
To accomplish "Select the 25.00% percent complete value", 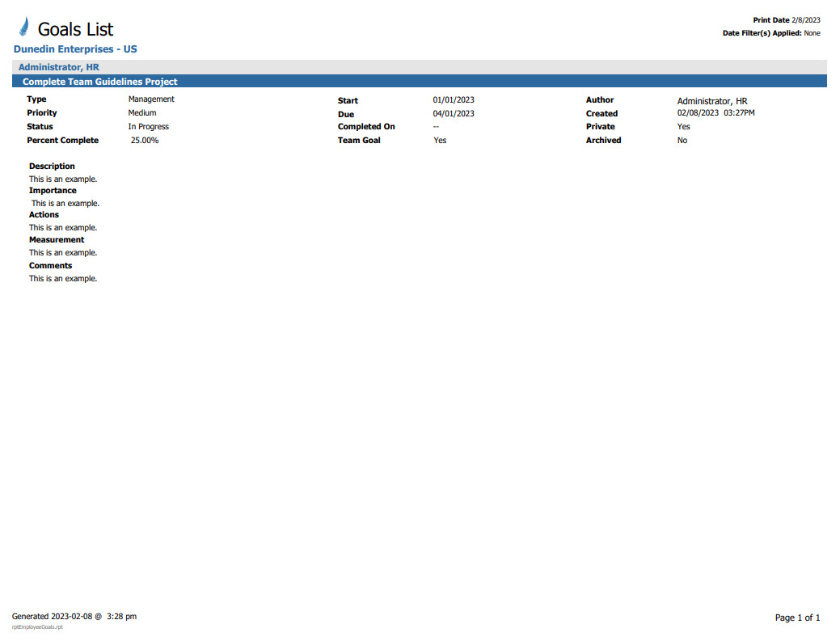I will click(145, 141).
